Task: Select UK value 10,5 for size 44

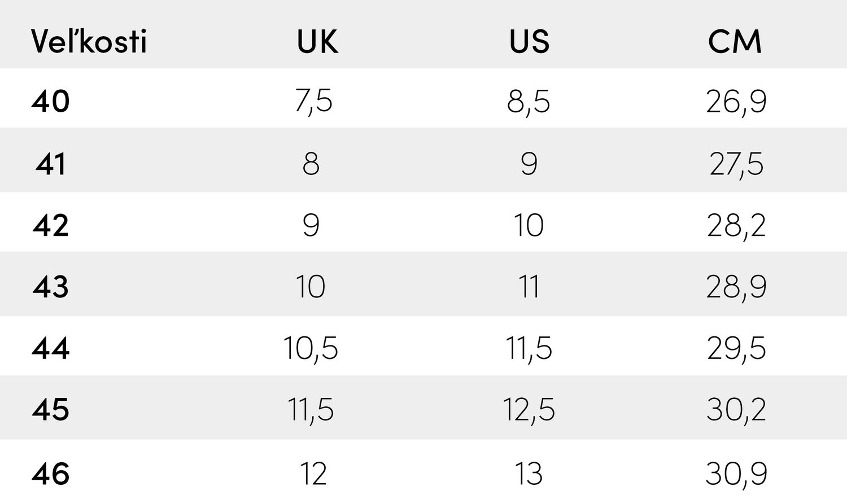Action: [311, 348]
